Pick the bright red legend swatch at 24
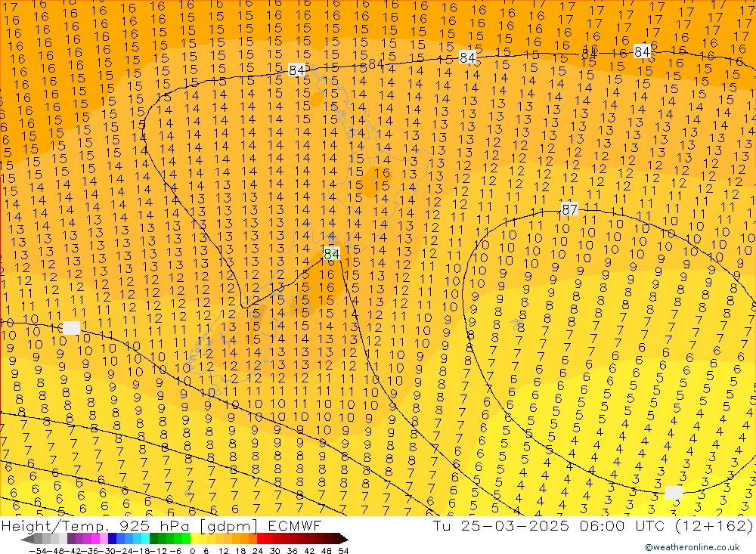The height and width of the screenshot is (554, 756). 261,539
